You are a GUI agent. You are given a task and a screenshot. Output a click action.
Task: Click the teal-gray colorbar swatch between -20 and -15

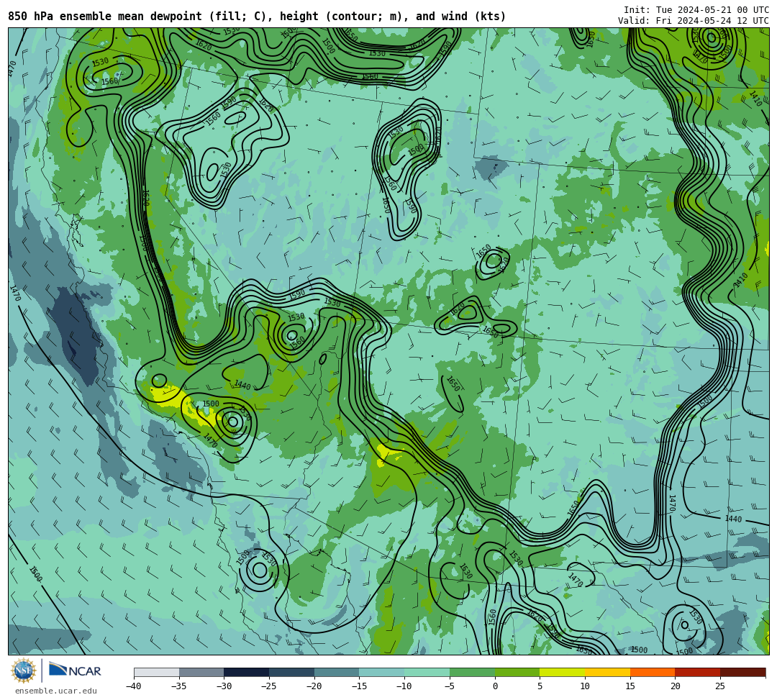coord(337,672)
